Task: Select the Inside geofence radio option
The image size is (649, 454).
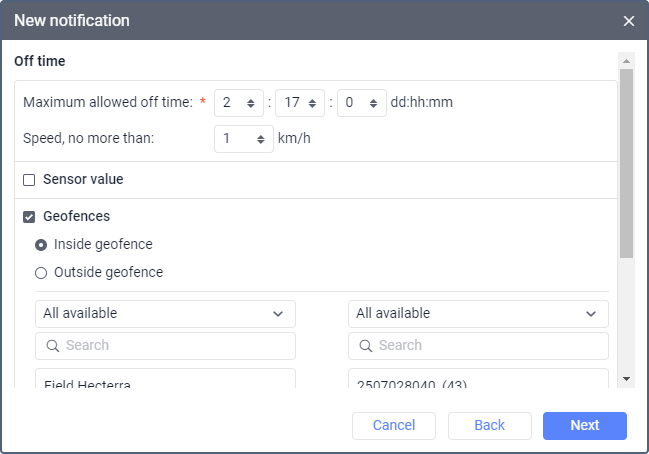Action: tap(41, 244)
